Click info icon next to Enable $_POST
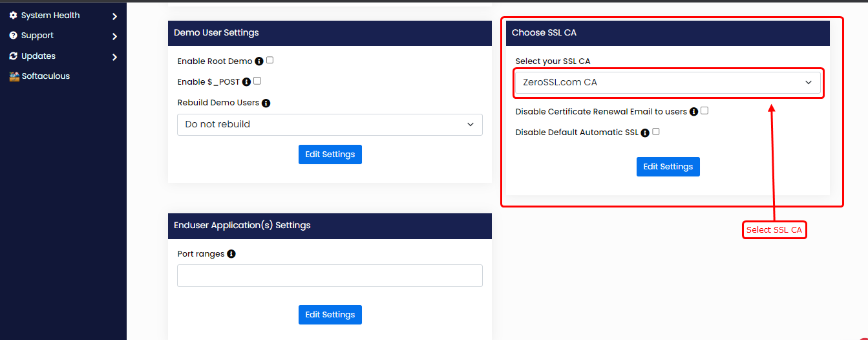This screenshot has height=340, width=868. tap(246, 82)
